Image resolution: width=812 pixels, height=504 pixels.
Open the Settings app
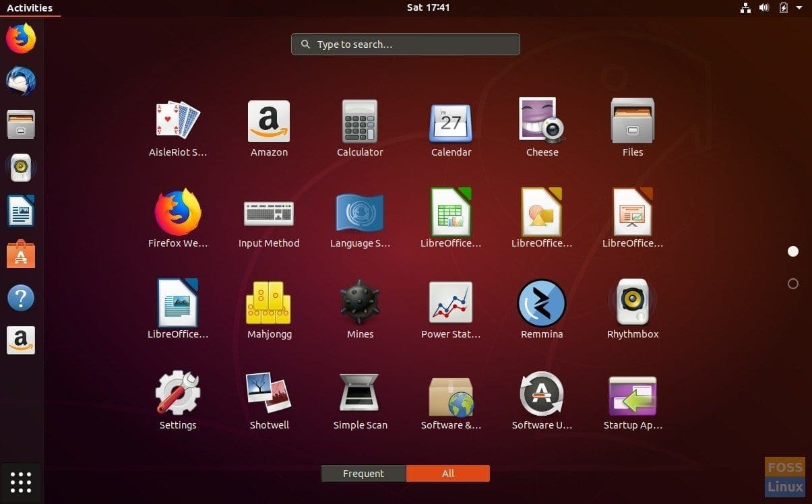pos(178,392)
